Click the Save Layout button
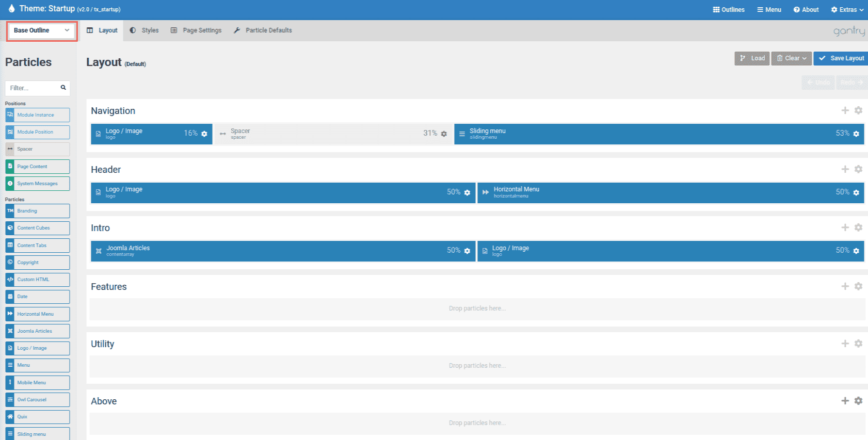This screenshot has width=868, height=440. [841, 58]
